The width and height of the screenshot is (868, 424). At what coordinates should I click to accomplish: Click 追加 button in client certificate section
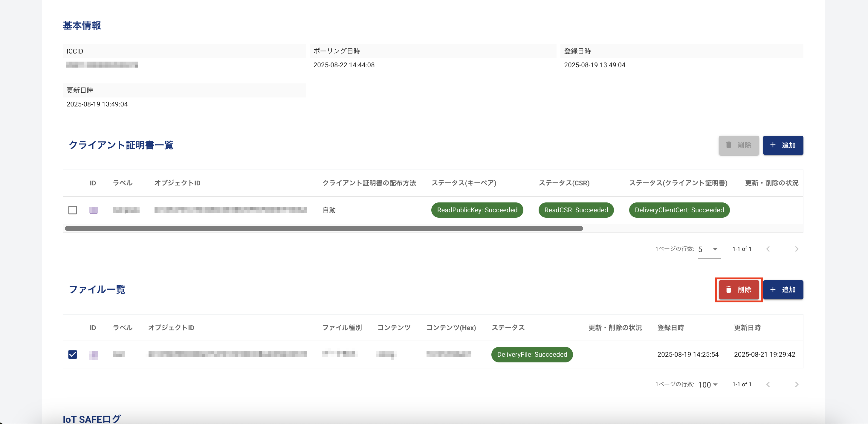(783, 145)
